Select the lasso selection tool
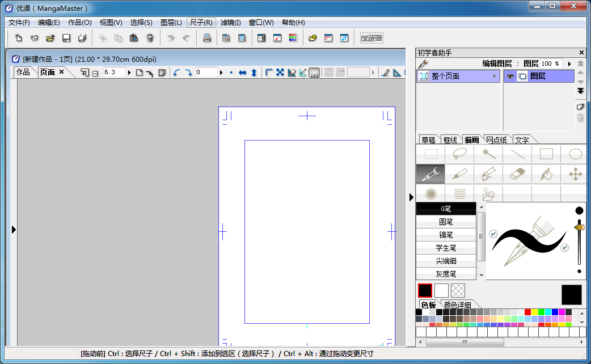Viewport: 591px width, 364px height. click(x=459, y=154)
